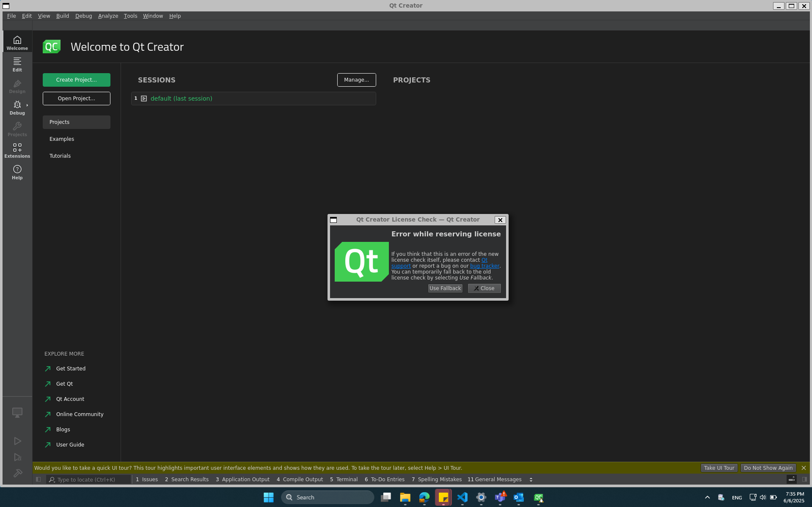Select Tutorials tab
This screenshot has height=507, width=812.
click(x=77, y=156)
